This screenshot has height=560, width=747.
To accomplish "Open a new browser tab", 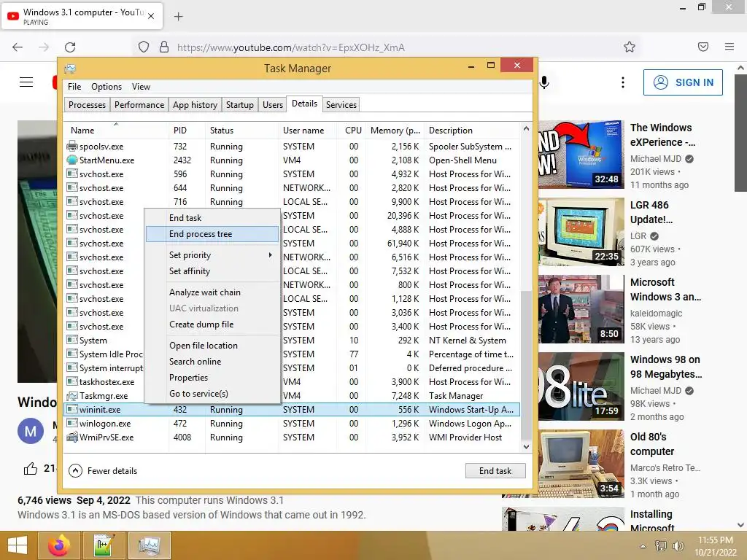I will (x=178, y=17).
